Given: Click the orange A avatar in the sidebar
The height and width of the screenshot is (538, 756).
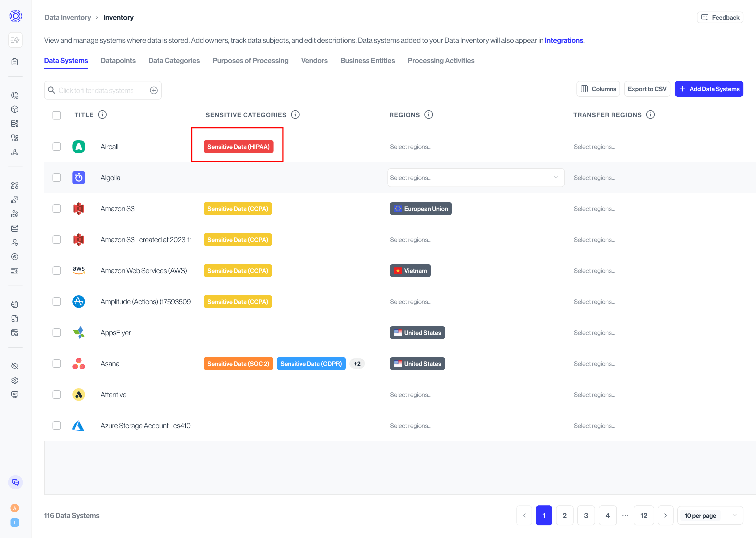Looking at the screenshot, I should [x=14, y=508].
